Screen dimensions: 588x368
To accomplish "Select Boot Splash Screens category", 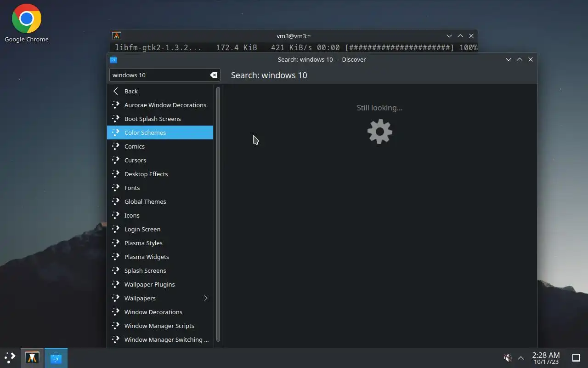I will click(x=160, y=119).
